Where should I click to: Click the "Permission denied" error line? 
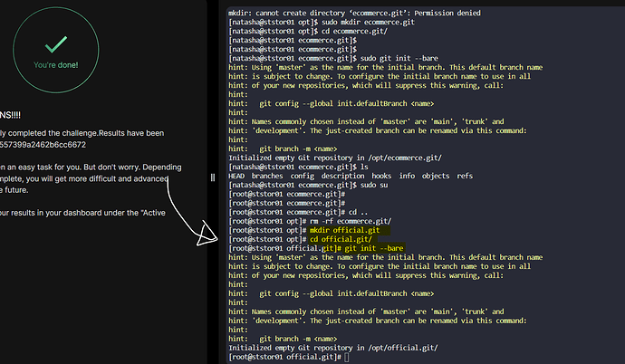[x=354, y=14]
